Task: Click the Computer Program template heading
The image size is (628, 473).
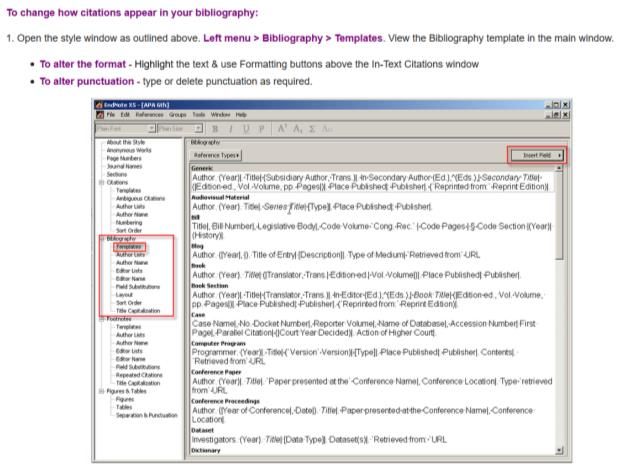Action: tap(218, 344)
